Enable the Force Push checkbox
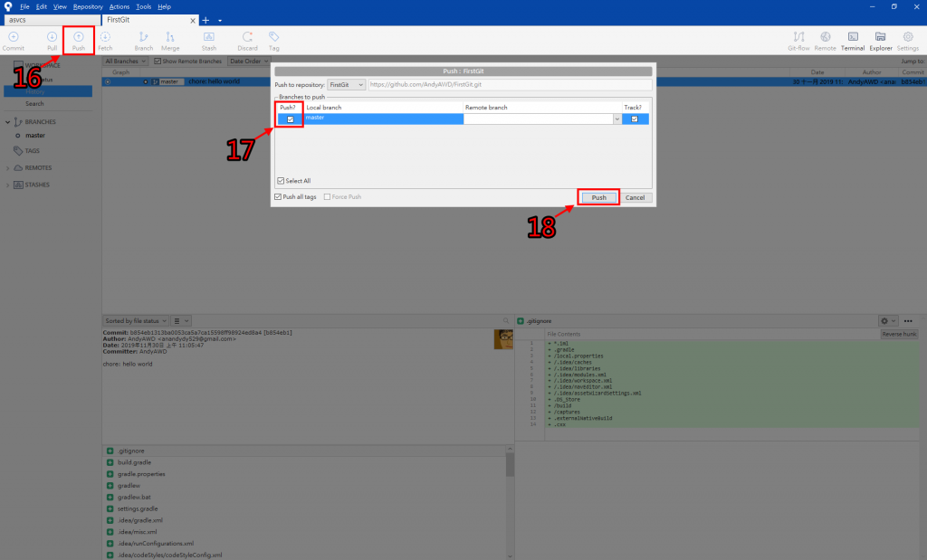 click(327, 196)
